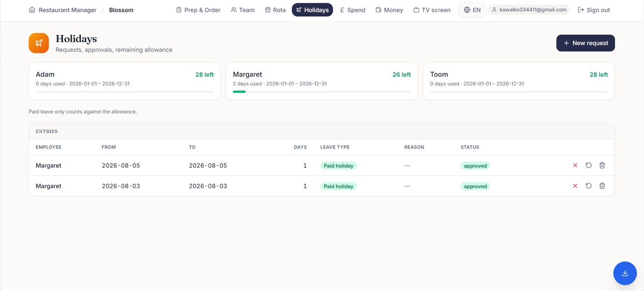Click the STATUS column header
This screenshot has height=291, width=644.
tap(470, 147)
